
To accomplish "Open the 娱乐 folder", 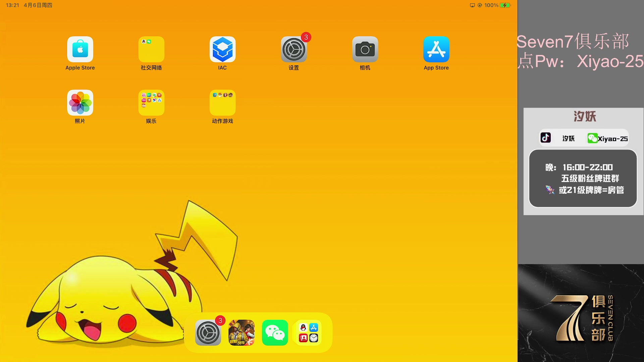I will (151, 103).
